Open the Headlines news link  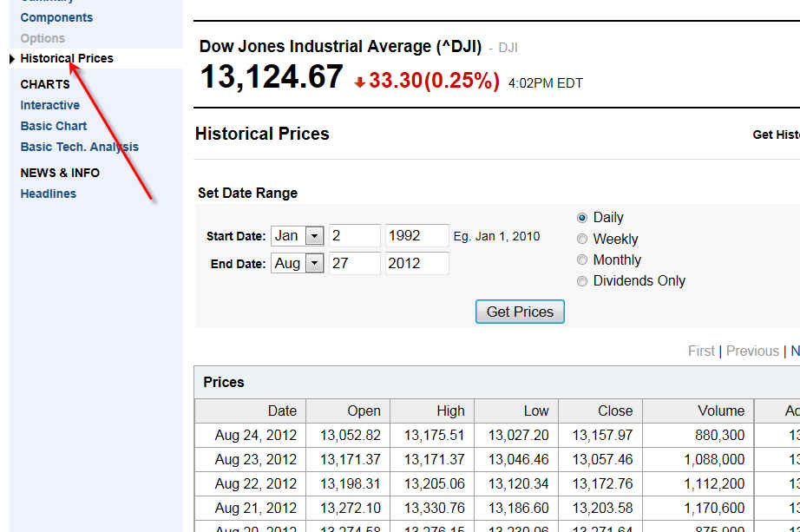[x=48, y=194]
